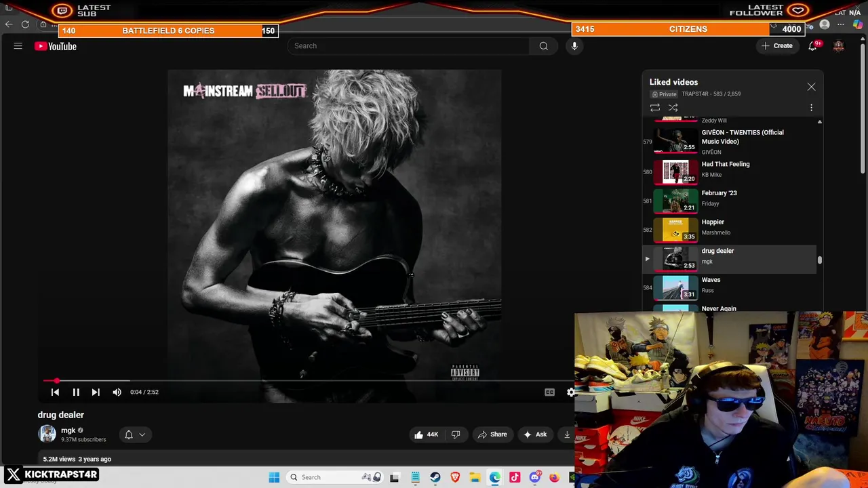Play Waves by Russ
This screenshot has width=868, height=488.
pyautogui.click(x=729, y=287)
